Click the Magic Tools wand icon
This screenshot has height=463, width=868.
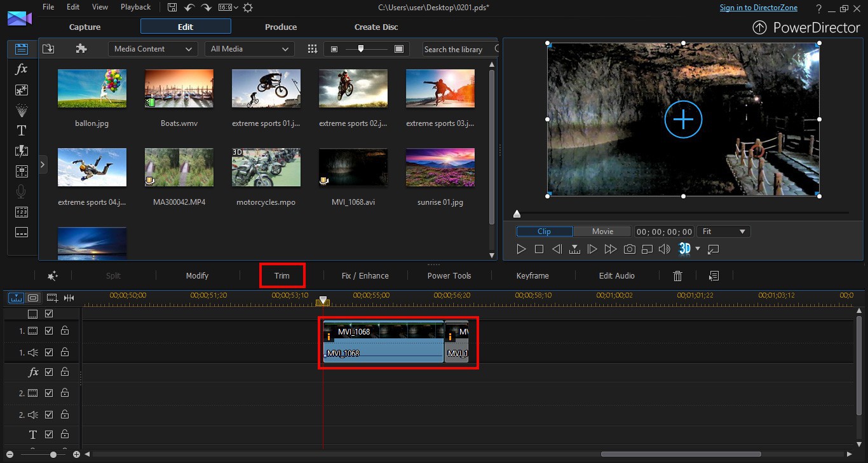coord(53,275)
